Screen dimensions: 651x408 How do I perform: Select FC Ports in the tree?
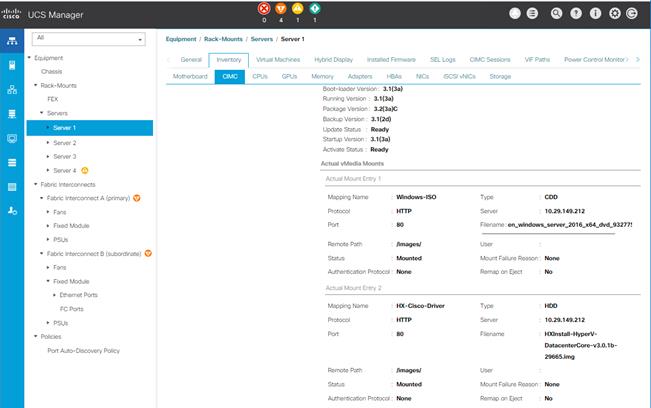(x=71, y=309)
